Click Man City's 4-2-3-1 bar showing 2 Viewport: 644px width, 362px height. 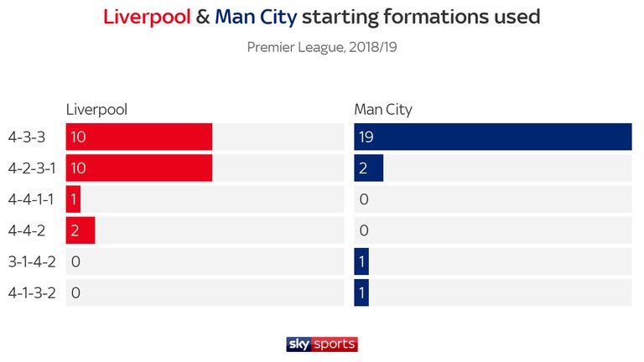(368, 168)
